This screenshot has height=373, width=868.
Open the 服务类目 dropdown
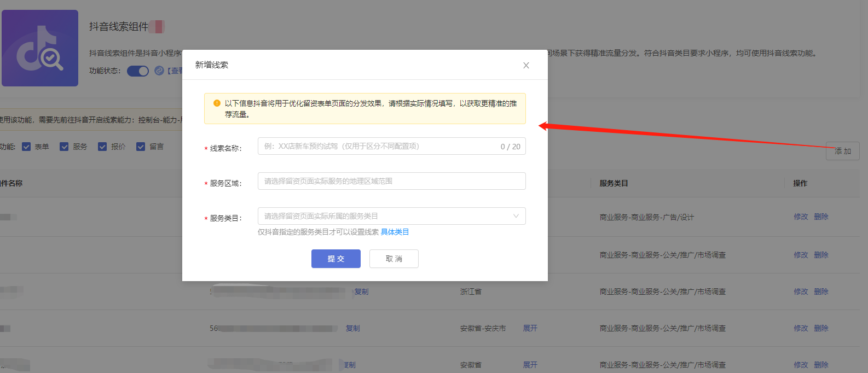pyautogui.click(x=391, y=216)
